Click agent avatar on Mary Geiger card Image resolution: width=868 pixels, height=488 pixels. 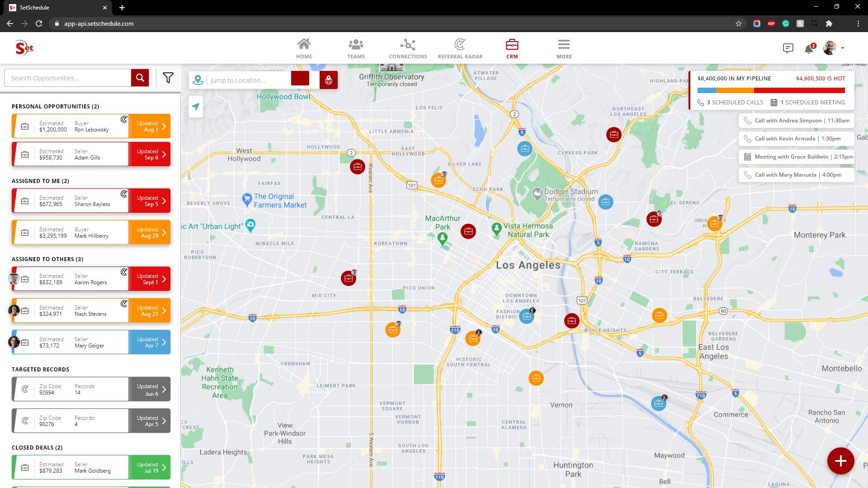click(14, 342)
